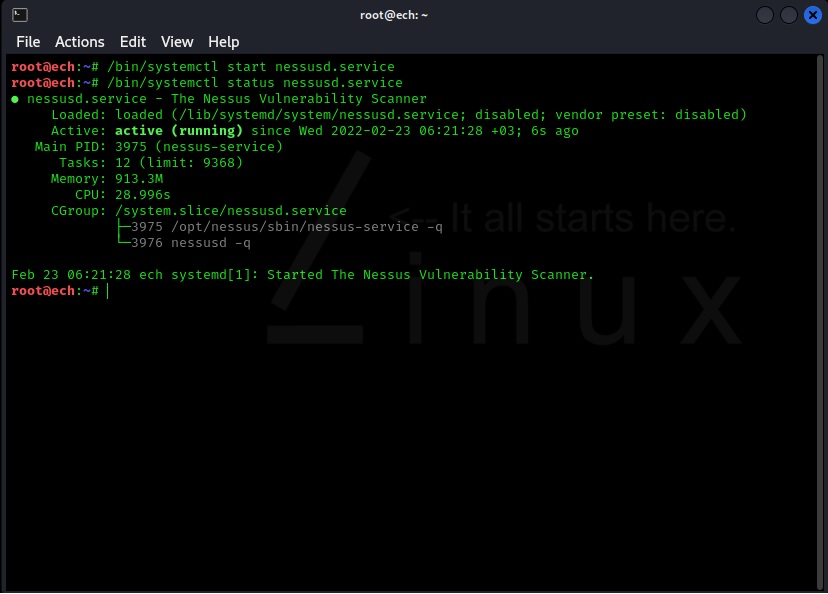
Task: Open the Actions menu
Action: (80, 42)
